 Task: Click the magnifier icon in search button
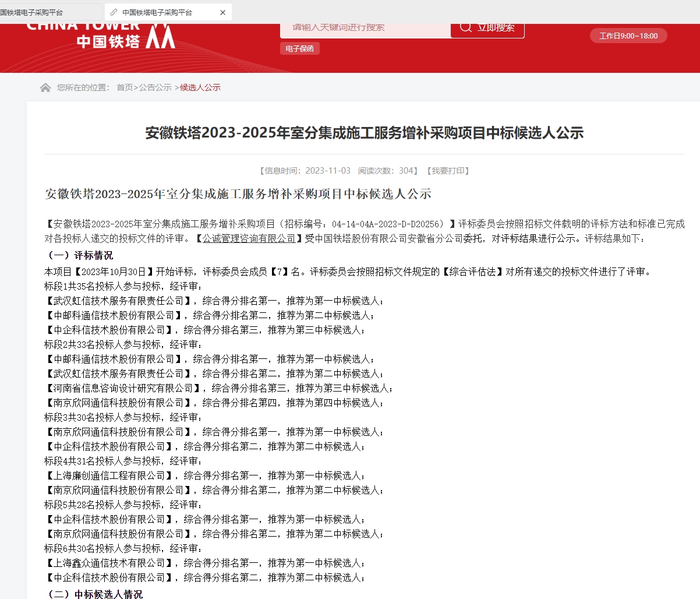466,27
